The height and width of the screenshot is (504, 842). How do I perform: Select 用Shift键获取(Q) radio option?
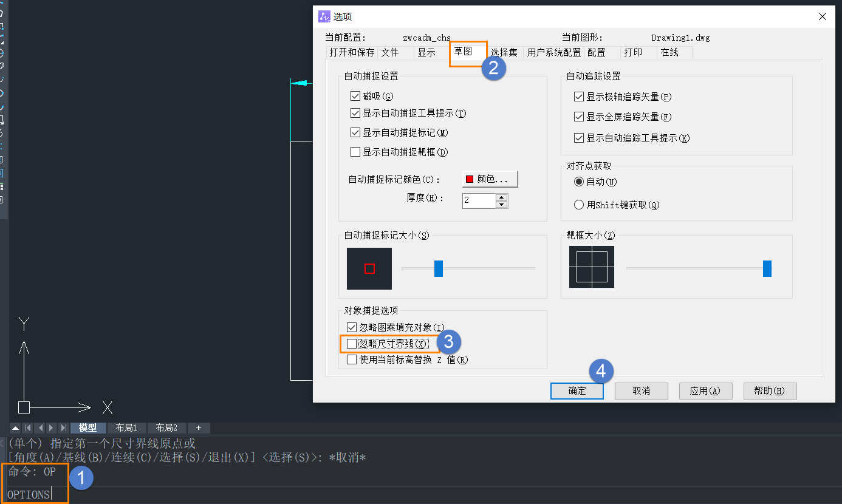(x=579, y=205)
